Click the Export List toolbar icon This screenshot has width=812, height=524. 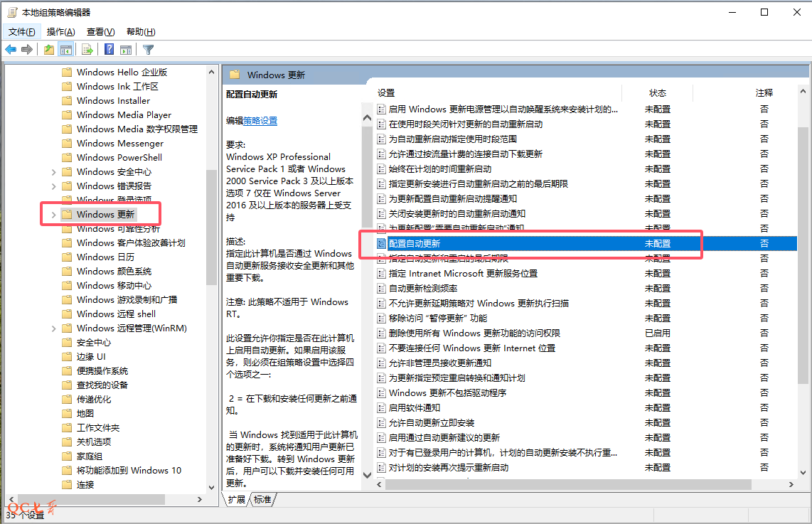[87, 49]
